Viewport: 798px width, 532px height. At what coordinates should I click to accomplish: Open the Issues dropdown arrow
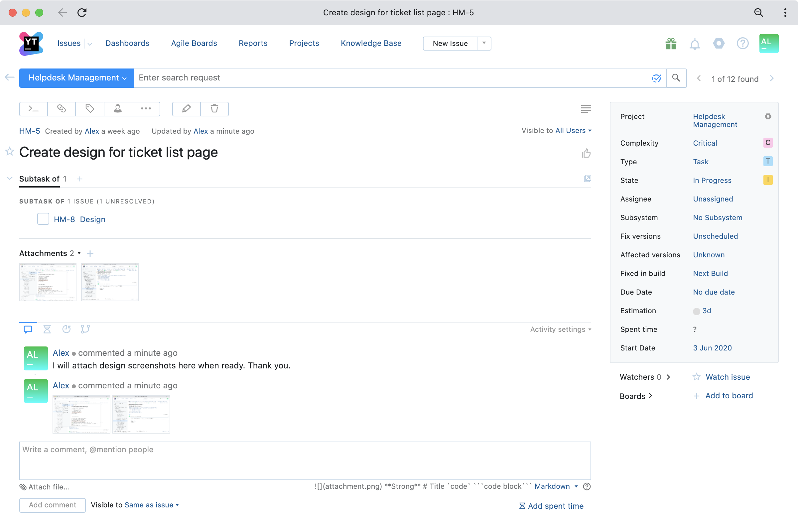coord(89,44)
